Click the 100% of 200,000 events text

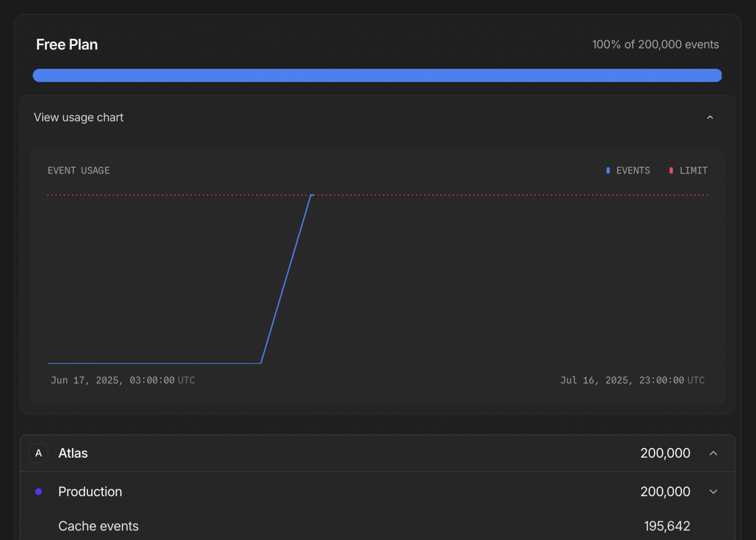click(655, 44)
